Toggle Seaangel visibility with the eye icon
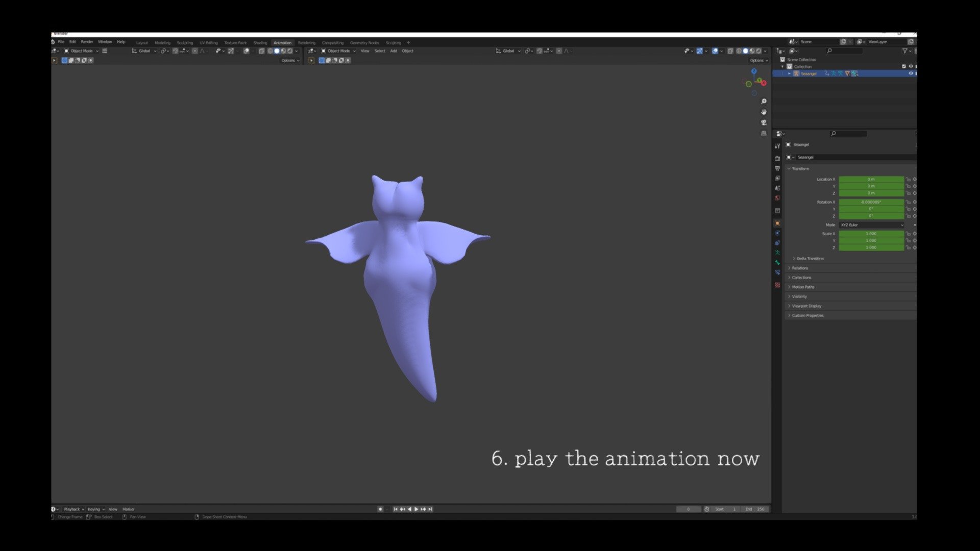980x551 pixels. [912, 73]
